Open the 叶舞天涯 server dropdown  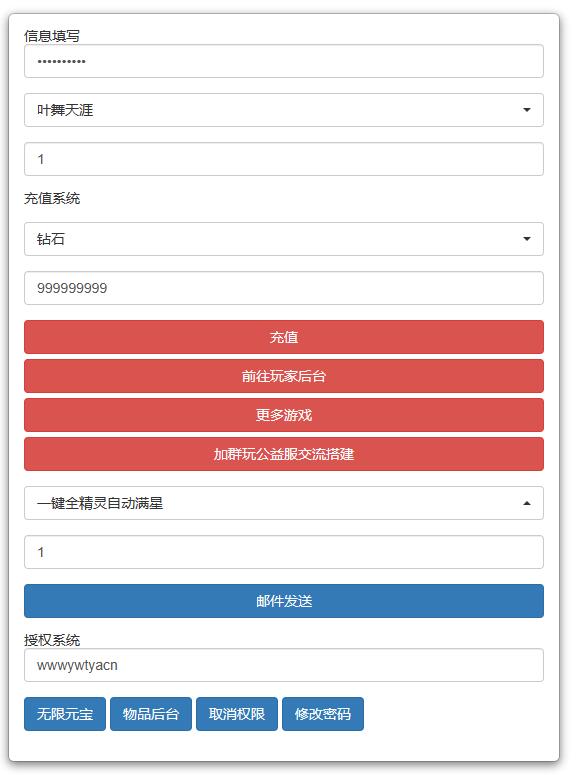[284, 110]
